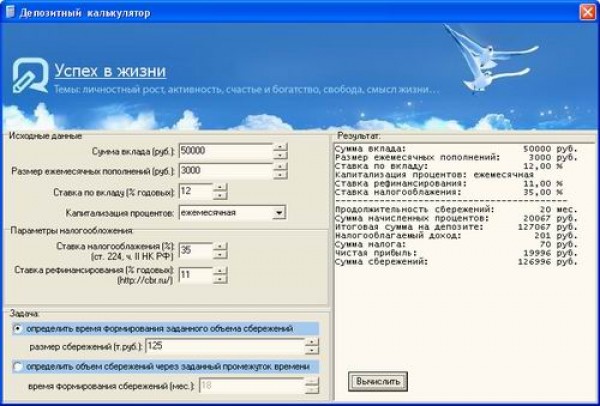Increase размер сбережений with up arrow

point(312,342)
